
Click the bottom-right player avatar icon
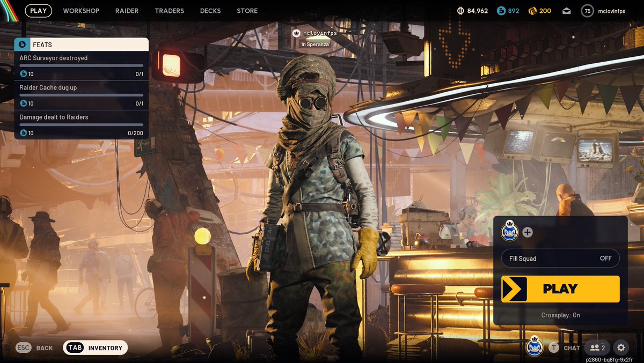click(534, 346)
